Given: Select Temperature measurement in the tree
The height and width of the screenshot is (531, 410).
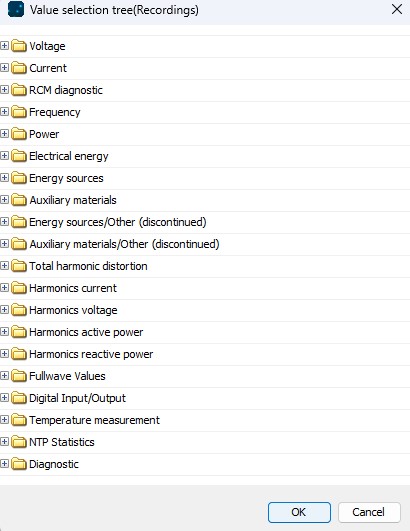Looking at the screenshot, I should (94, 420).
